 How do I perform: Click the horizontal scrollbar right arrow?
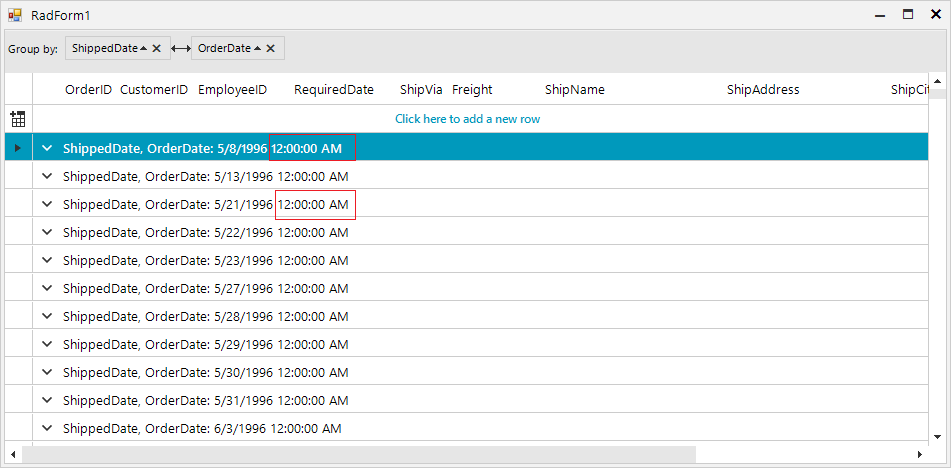pos(920,454)
